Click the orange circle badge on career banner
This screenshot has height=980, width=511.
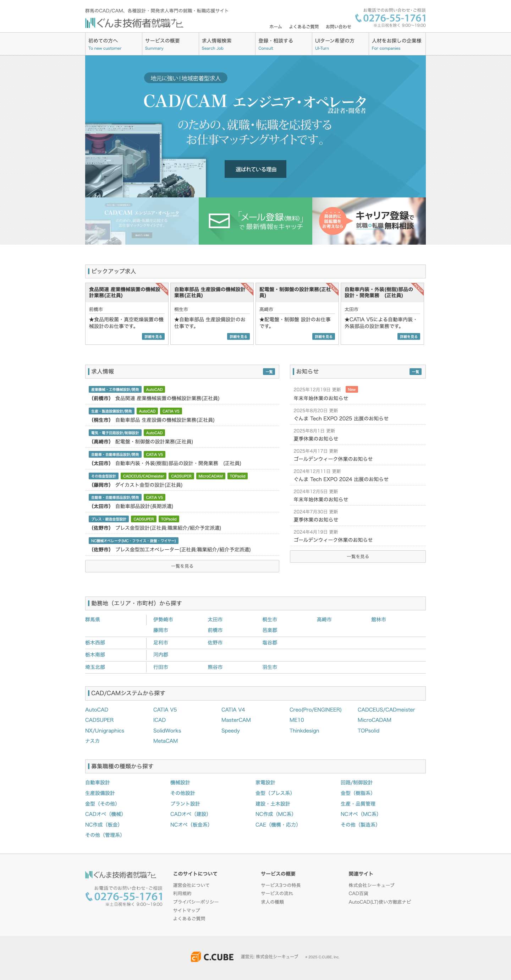[333, 221]
